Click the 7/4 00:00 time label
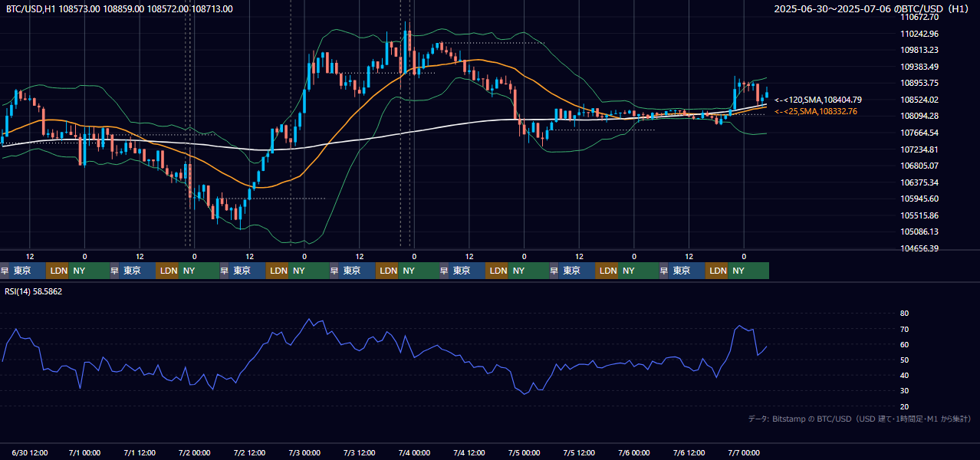Image resolution: width=980 pixels, height=460 pixels. 414,453
